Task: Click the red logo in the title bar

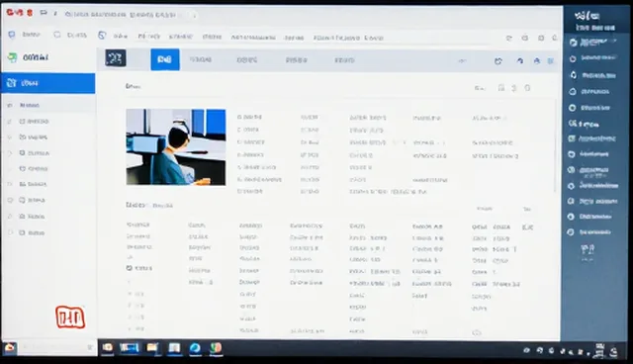Action: coord(19,13)
